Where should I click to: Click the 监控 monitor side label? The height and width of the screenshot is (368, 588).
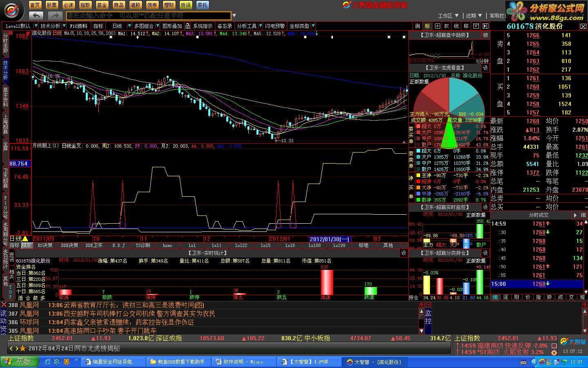tap(428, 317)
